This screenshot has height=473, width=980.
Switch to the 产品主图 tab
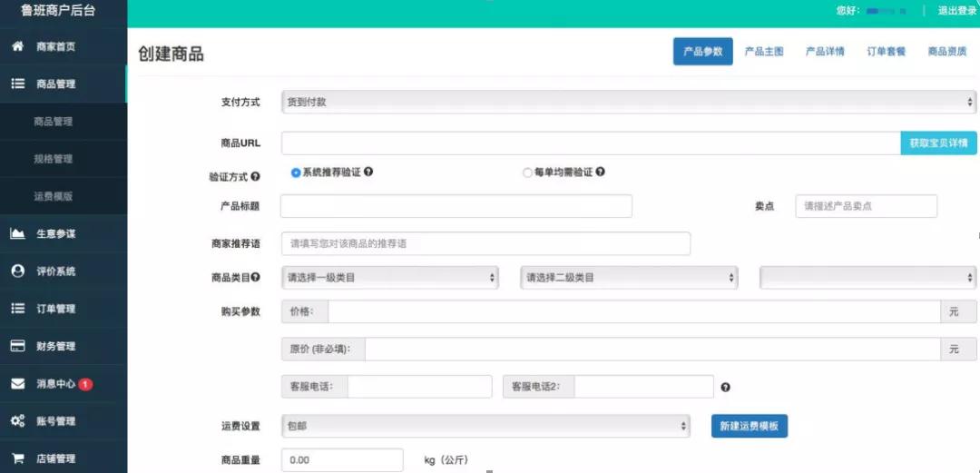click(x=764, y=52)
